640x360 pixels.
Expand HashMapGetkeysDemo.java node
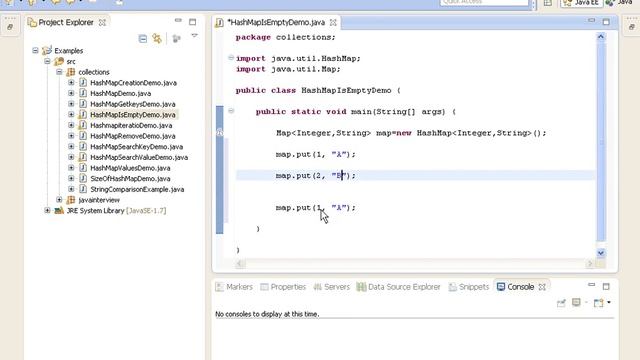point(71,104)
